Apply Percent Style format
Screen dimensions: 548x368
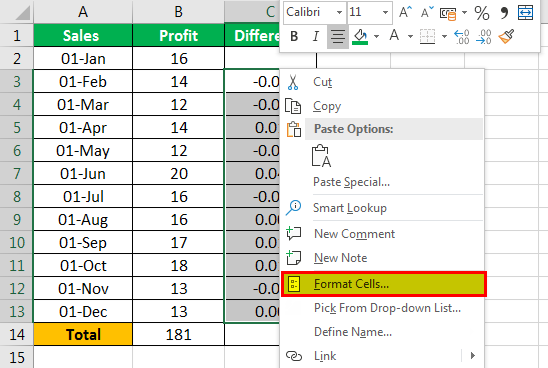pyautogui.click(x=482, y=13)
